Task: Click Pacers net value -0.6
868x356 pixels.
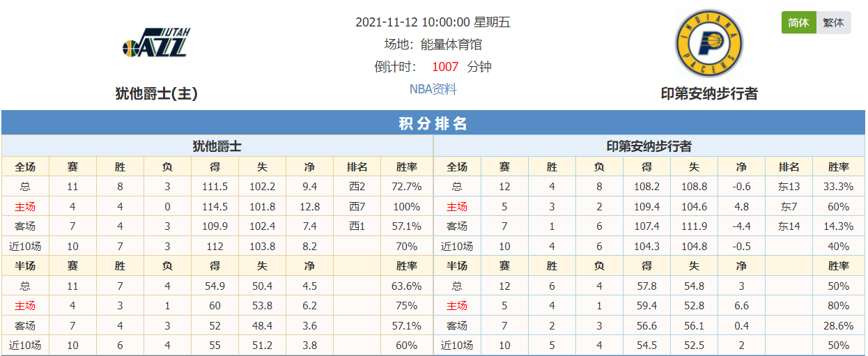Action: pos(742,187)
